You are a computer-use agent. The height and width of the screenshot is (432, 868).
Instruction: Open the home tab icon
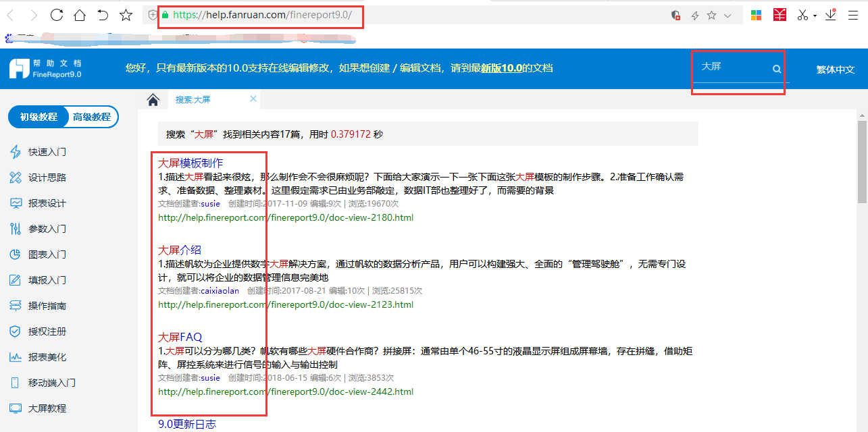153,100
